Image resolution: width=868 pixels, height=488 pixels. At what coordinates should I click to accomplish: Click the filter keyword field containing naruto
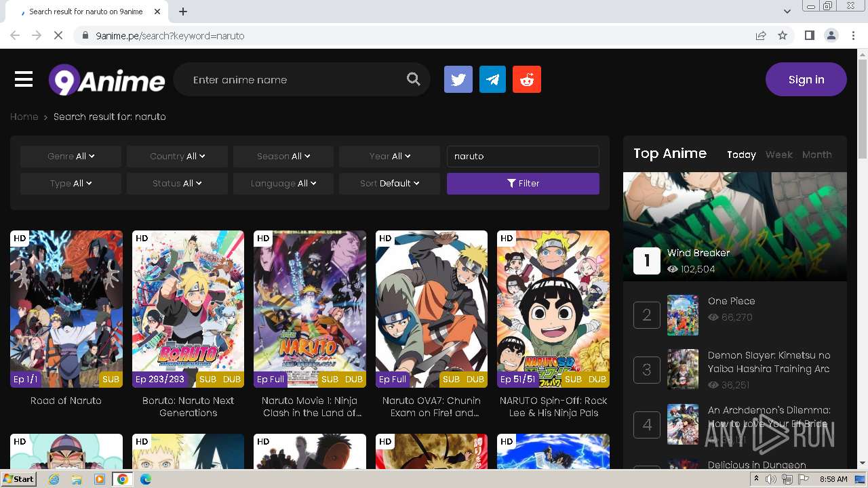point(523,156)
